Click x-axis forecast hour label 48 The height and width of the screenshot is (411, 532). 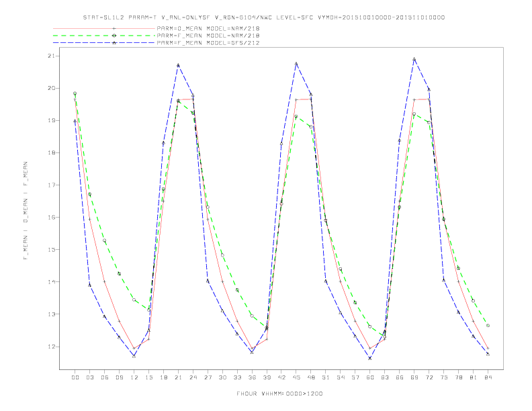pos(311,377)
